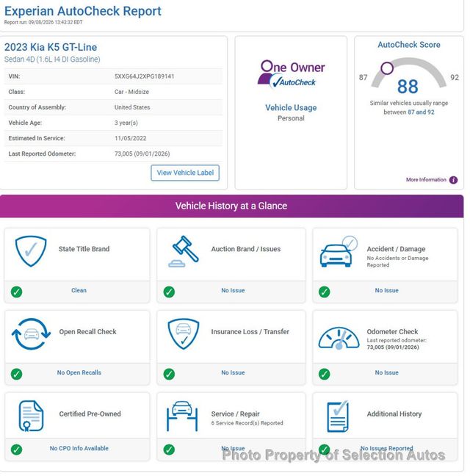Click the Accident / Damage label

pyautogui.click(x=396, y=249)
